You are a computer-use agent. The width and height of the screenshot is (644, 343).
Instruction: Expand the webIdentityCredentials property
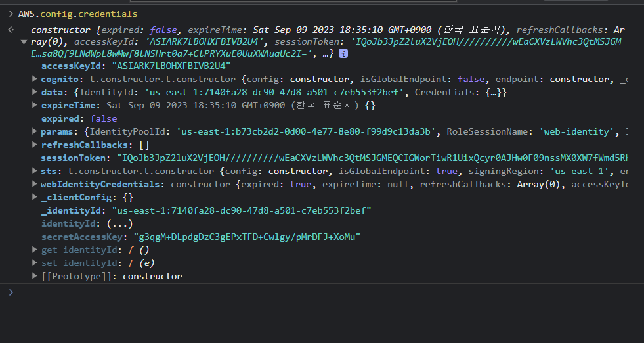(35, 184)
